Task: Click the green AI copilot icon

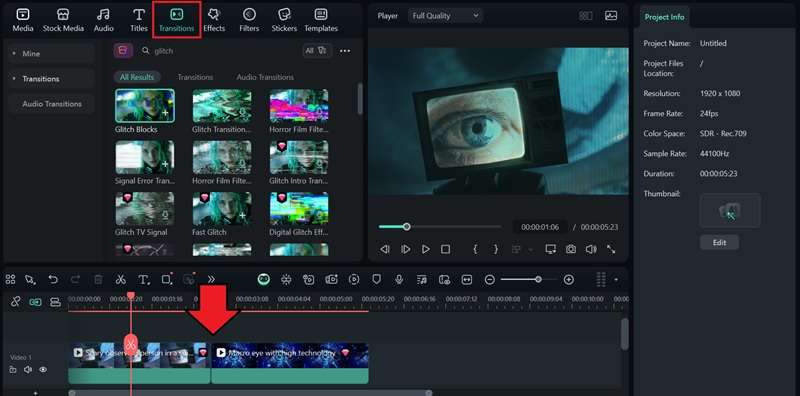Action: [x=264, y=279]
